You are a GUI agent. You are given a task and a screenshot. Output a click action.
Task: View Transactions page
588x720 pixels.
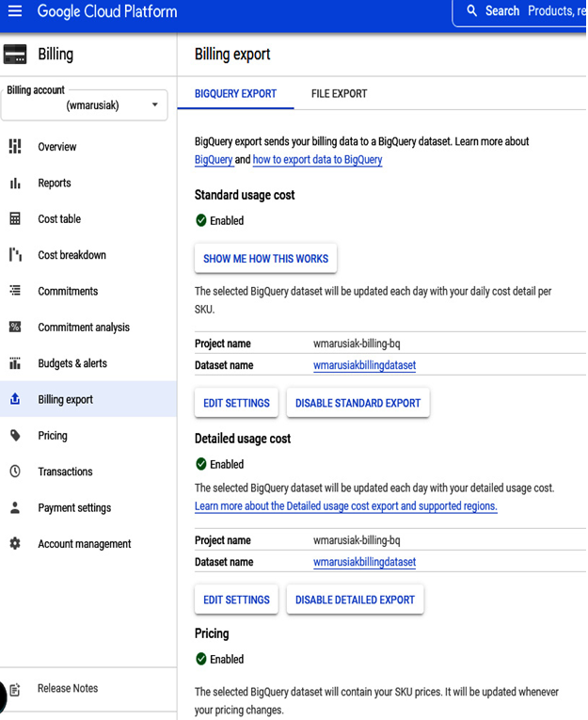click(x=88, y=472)
